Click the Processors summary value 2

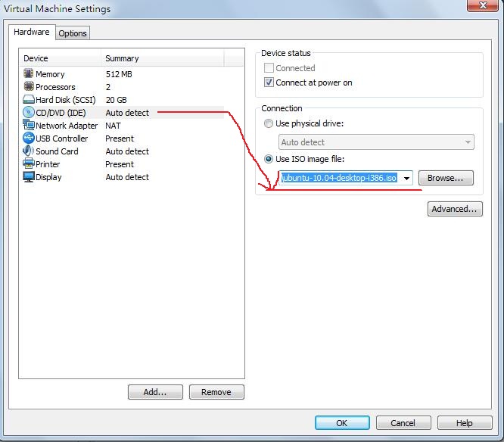coord(108,87)
